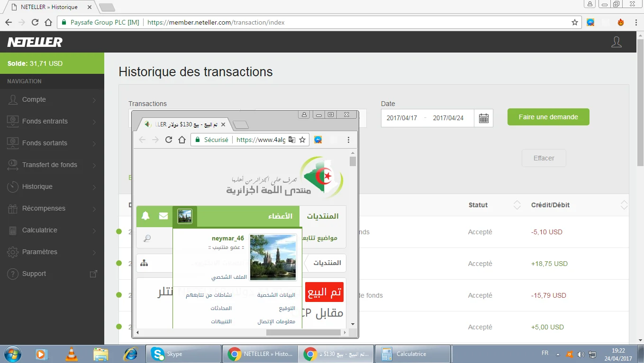
Task: Expand the Compte navigation item
Action: click(x=52, y=100)
